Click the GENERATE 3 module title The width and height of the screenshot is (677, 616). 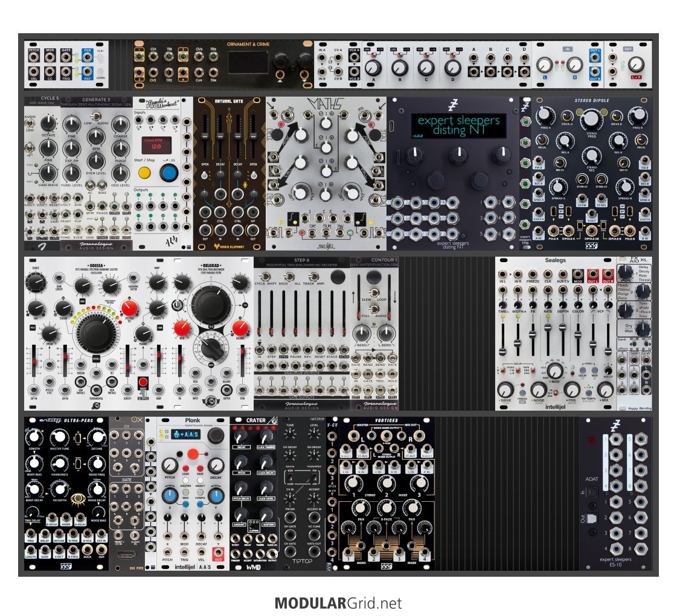click(x=96, y=100)
